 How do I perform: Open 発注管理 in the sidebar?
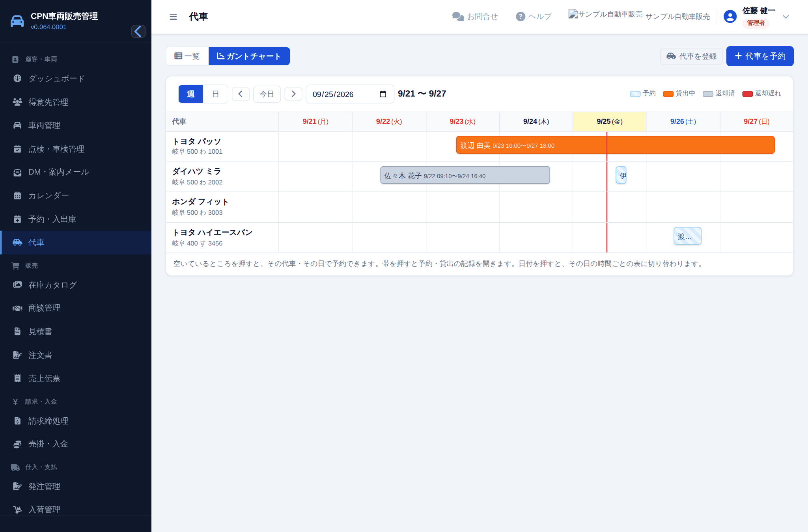(x=76, y=486)
